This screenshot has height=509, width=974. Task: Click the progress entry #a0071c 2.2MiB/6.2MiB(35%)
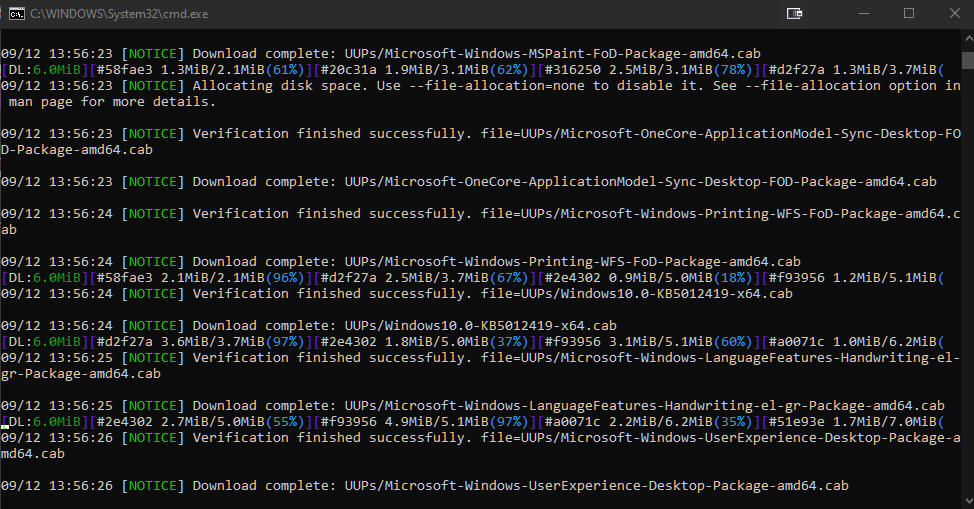coord(648,422)
